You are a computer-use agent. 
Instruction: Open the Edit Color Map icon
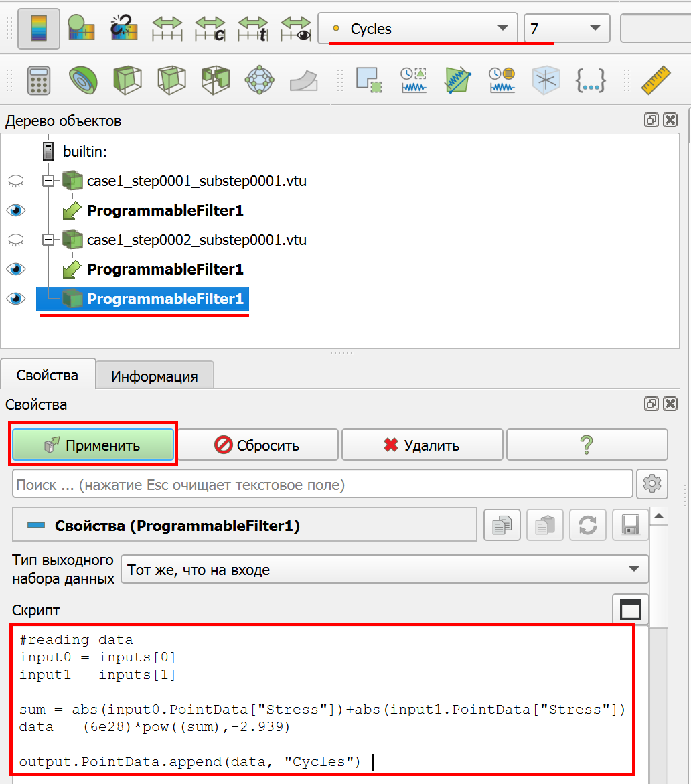tap(81, 29)
